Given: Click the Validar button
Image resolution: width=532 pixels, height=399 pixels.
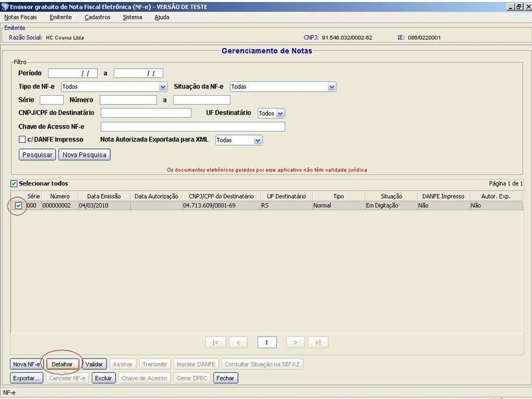Looking at the screenshot, I should pyautogui.click(x=94, y=364).
